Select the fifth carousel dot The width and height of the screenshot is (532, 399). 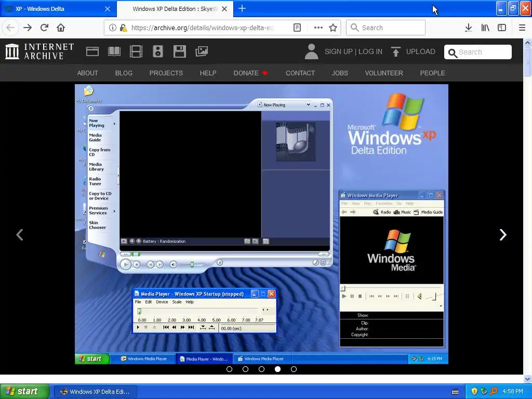pos(294,369)
